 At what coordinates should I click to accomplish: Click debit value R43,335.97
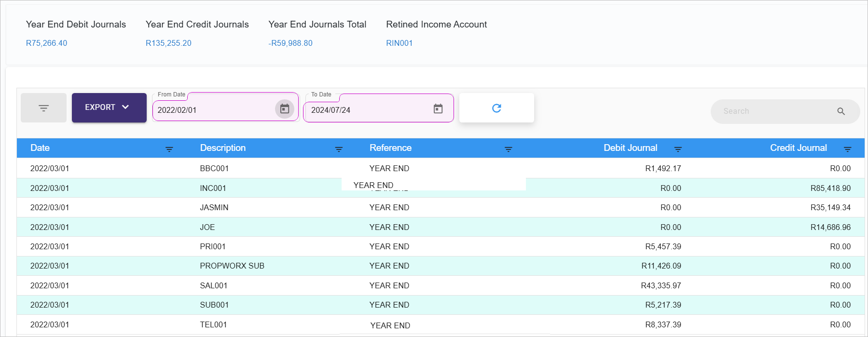[661, 285]
